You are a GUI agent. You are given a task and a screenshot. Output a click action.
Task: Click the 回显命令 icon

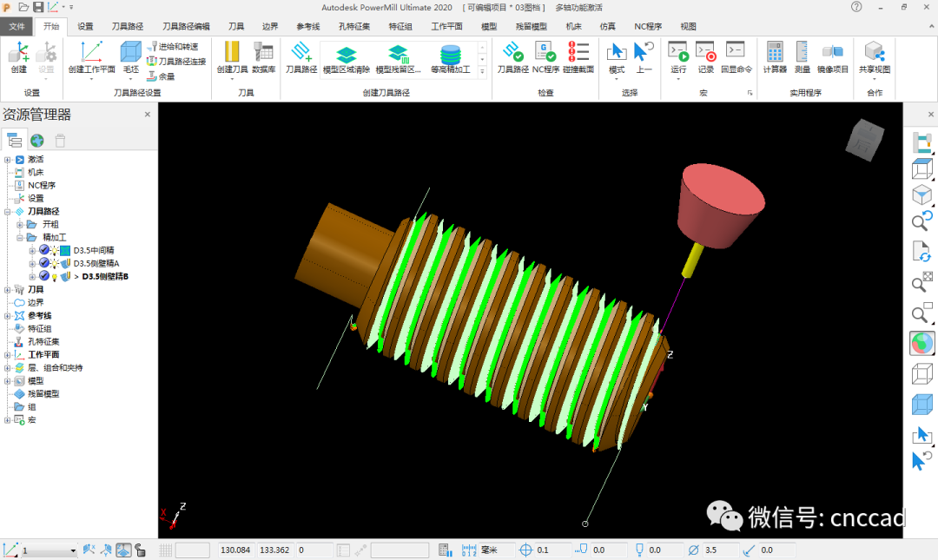click(x=736, y=57)
